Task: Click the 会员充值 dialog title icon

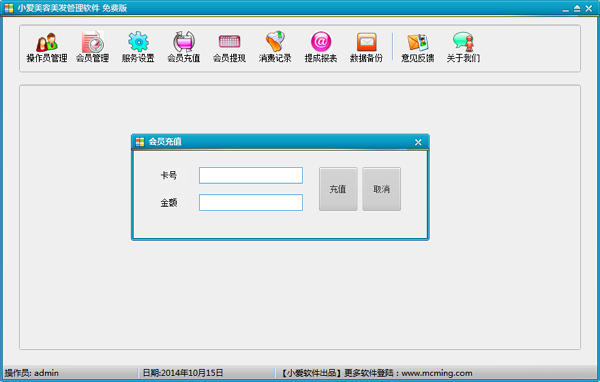Action: point(140,142)
